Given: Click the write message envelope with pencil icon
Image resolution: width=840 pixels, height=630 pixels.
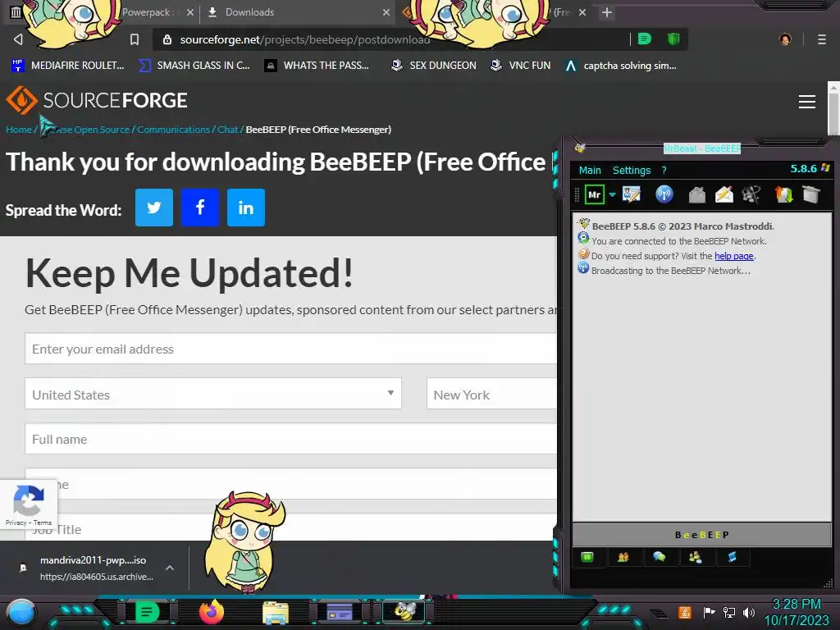Looking at the screenshot, I should pos(724,194).
